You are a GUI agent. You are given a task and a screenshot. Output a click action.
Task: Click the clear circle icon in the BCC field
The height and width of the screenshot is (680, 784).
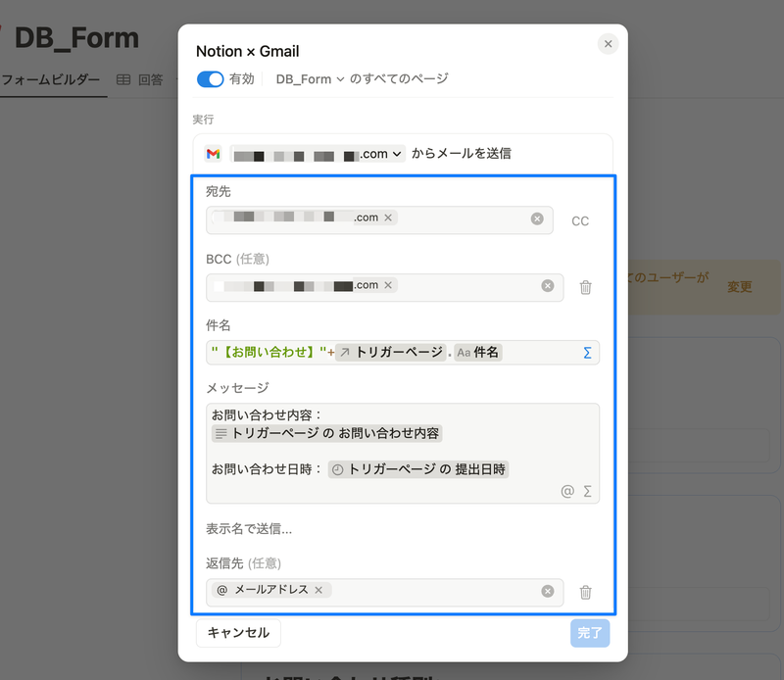(x=548, y=285)
